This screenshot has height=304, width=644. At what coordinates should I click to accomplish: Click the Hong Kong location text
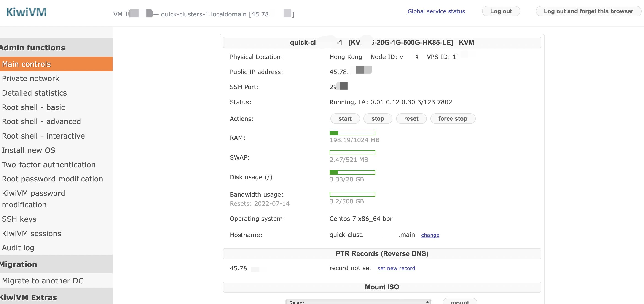tap(346, 57)
